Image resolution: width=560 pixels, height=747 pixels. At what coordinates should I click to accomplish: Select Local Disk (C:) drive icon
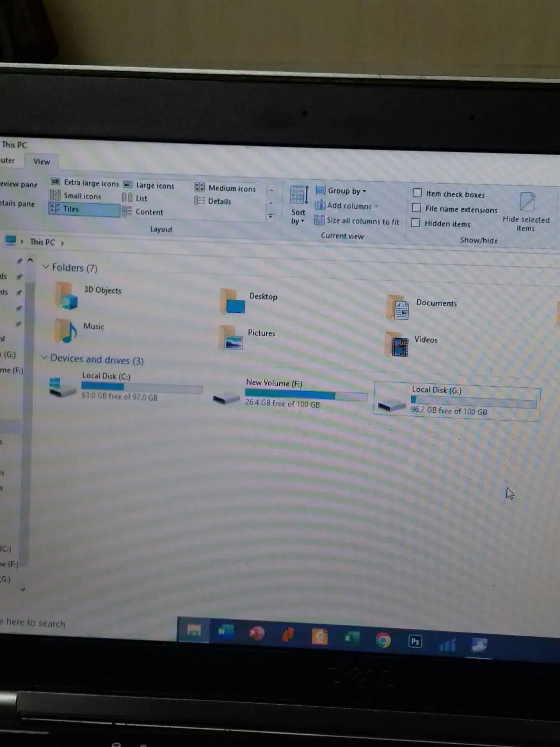click(63, 387)
